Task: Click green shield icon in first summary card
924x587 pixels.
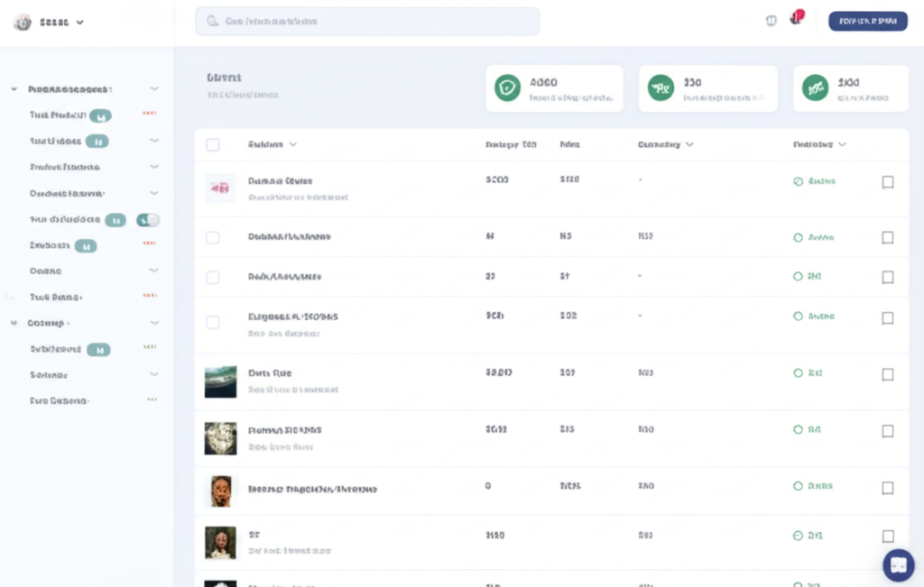Action: pos(507,87)
